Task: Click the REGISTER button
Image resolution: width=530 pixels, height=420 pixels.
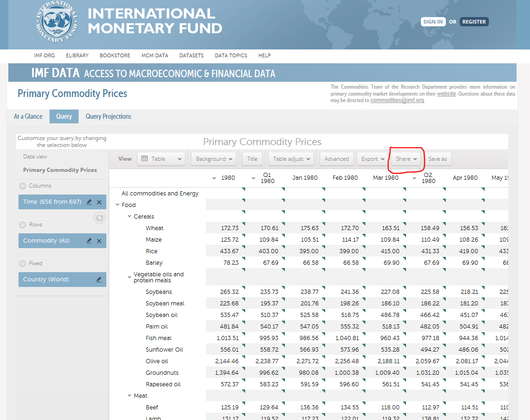Action: point(474,22)
